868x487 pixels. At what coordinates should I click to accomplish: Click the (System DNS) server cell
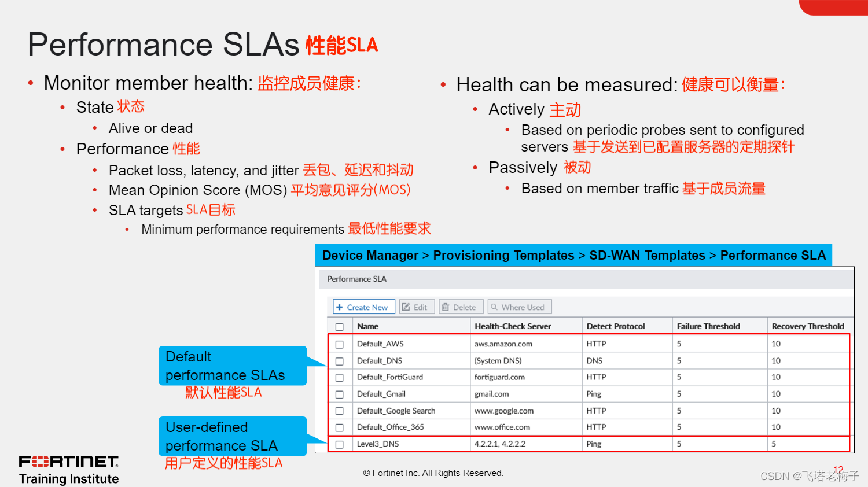point(498,360)
